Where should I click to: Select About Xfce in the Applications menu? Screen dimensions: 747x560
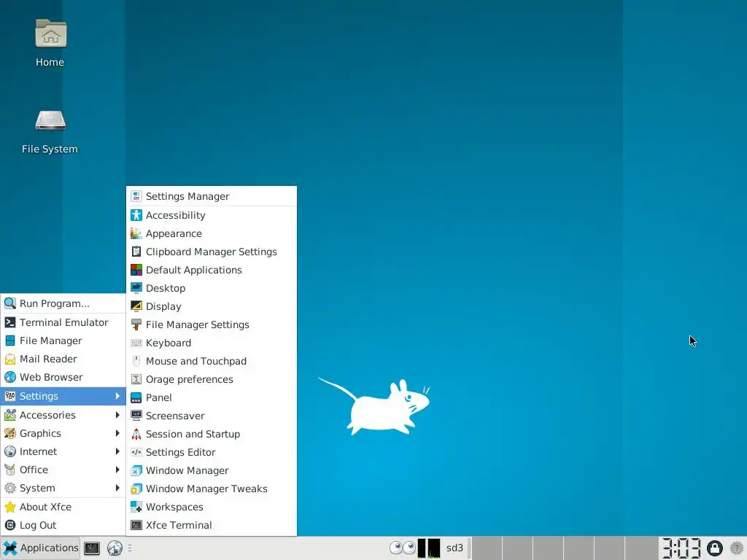point(63,507)
